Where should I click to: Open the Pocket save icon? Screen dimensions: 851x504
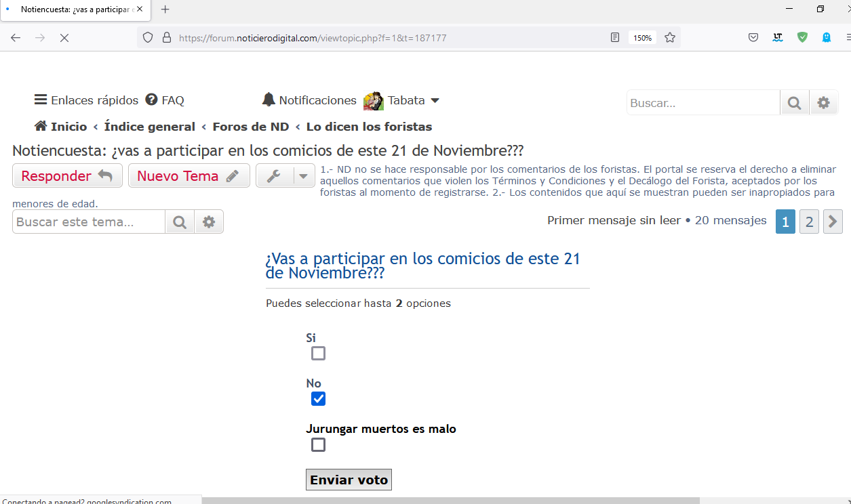point(753,38)
